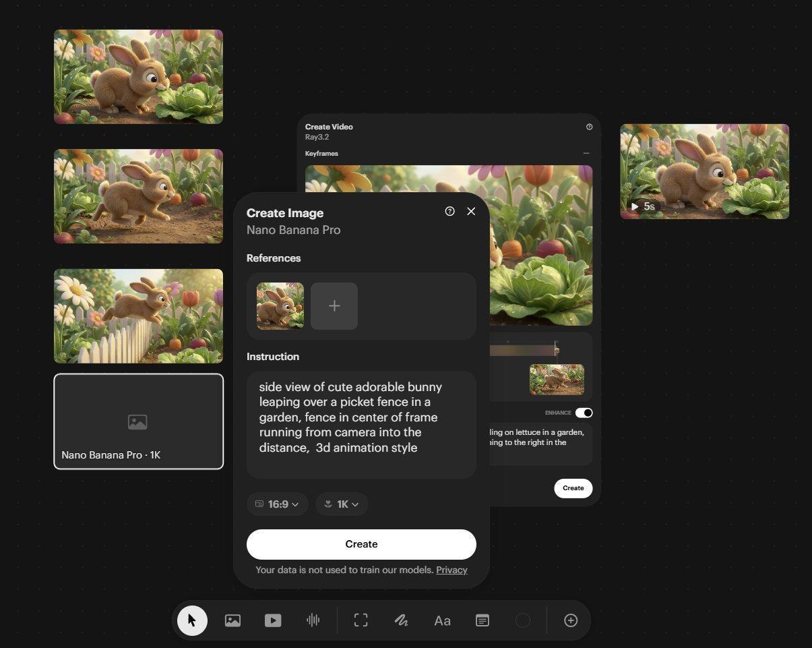Screen dimensions: 812x648
Task: Click the Nano Banana Pro model name
Action: (293, 230)
